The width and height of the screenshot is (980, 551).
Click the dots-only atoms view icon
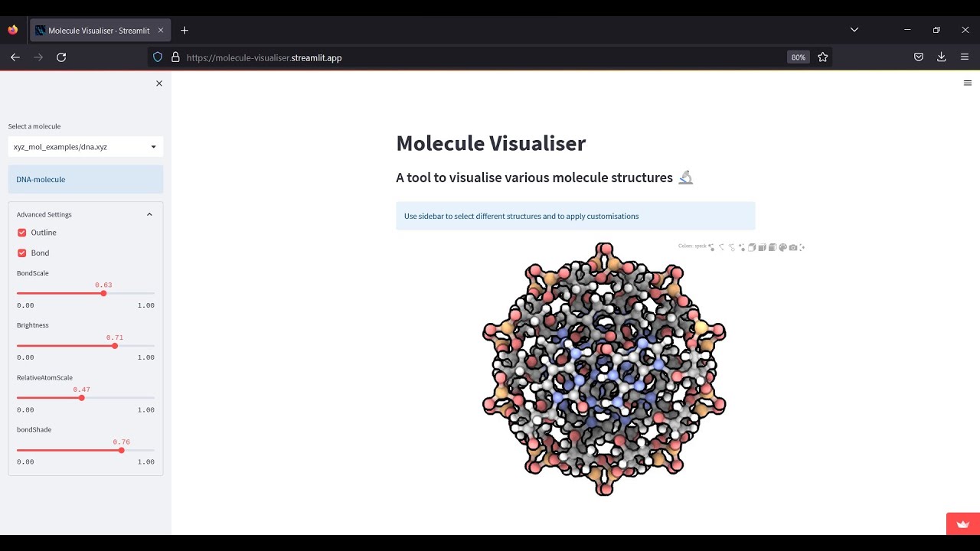(742, 247)
